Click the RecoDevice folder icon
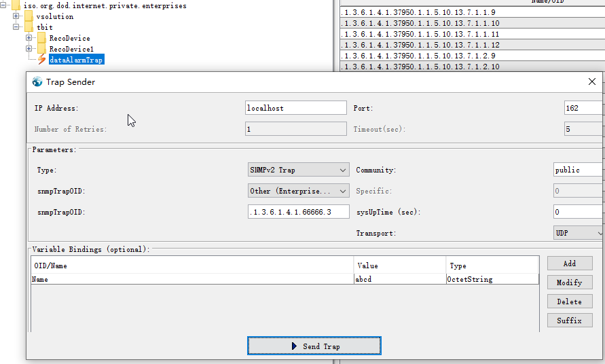The height and width of the screenshot is (364, 605). point(42,38)
